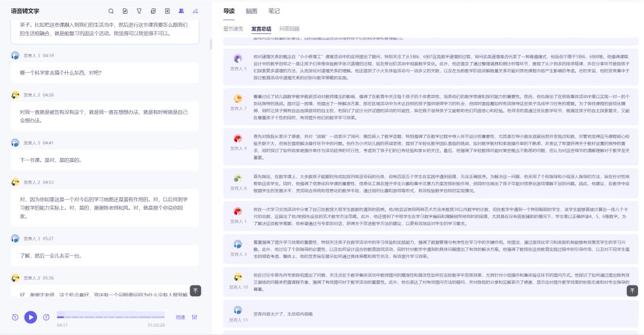
Task: Click 发言人 9 avatar in summary list
Action: (x=238, y=138)
